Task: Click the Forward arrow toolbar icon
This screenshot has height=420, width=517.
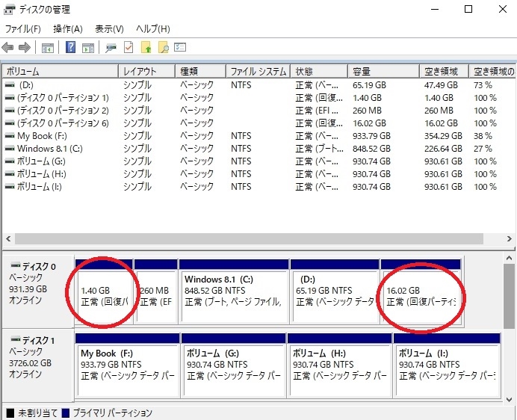Action: pos(25,48)
